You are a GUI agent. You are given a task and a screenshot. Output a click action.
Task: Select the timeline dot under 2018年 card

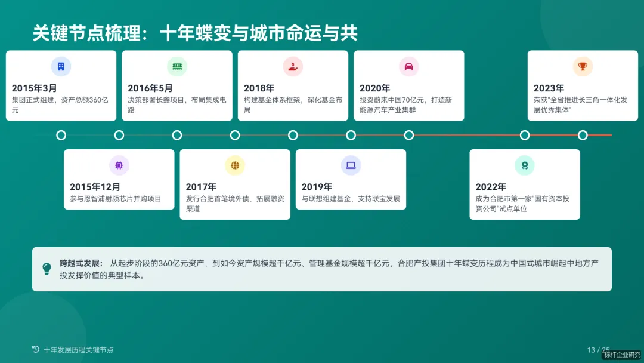click(x=293, y=135)
